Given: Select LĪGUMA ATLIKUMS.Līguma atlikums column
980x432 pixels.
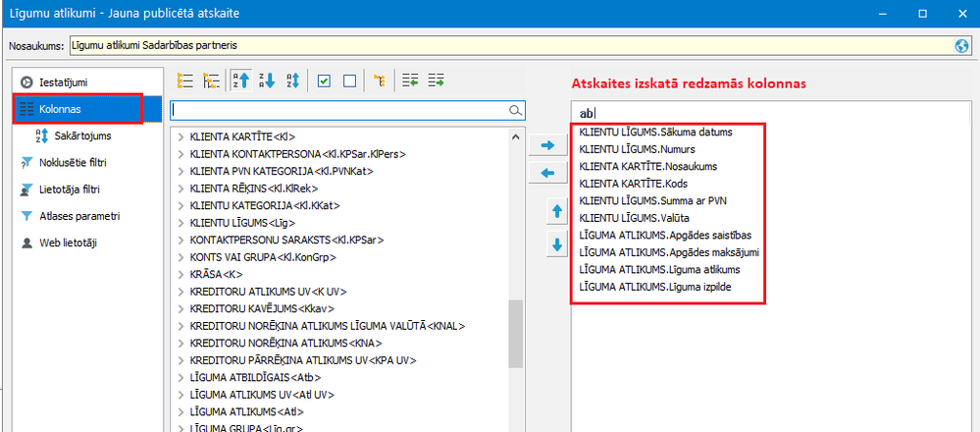Looking at the screenshot, I should point(659,270).
